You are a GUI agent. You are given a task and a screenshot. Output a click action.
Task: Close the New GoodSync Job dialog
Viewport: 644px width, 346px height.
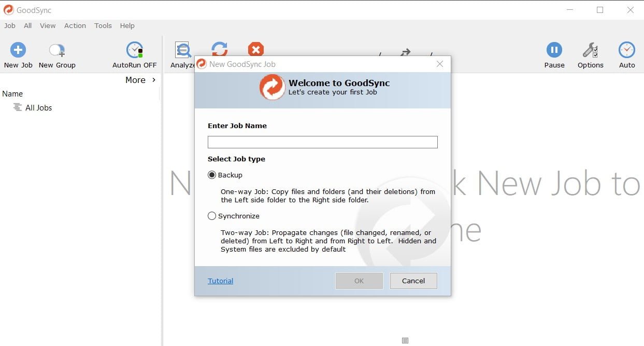pos(440,64)
